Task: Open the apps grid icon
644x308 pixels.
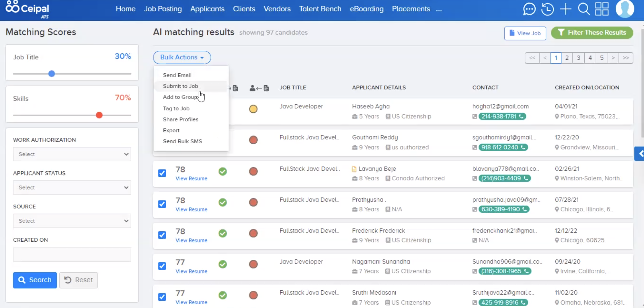Action: (602, 9)
